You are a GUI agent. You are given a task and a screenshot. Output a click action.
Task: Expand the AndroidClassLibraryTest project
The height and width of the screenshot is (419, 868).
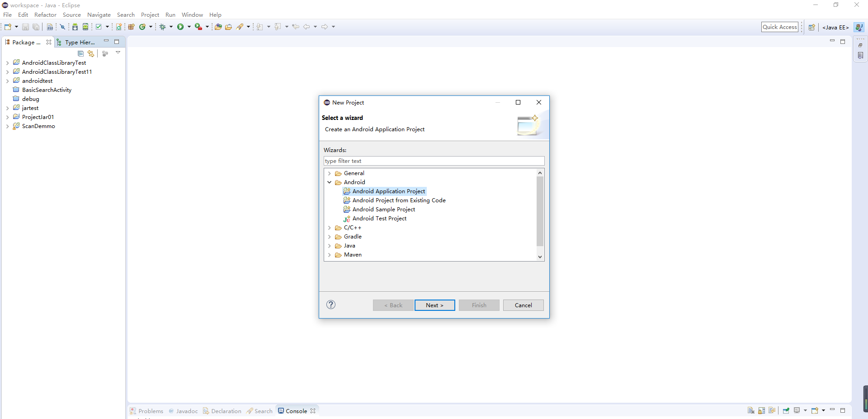coord(8,63)
